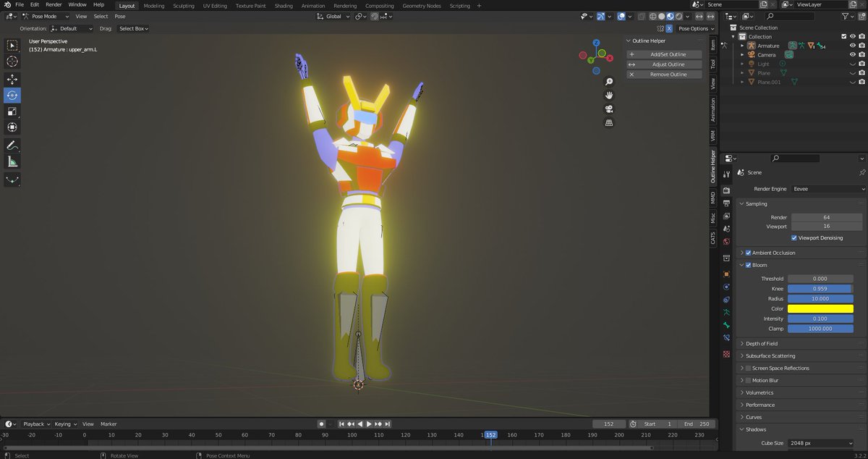Click the zoom magnifier in viewport
Screen dimensions: 868x459
[609, 82]
